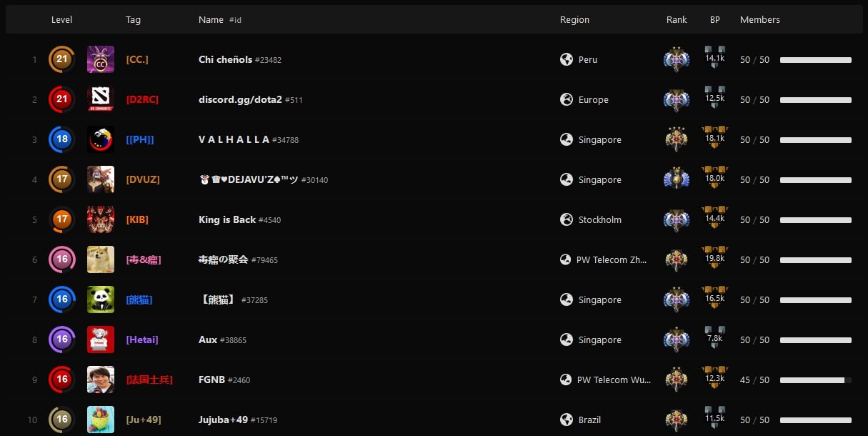
Task: Open the discord.gg/dota2 guild link
Action: pyautogui.click(x=240, y=99)
